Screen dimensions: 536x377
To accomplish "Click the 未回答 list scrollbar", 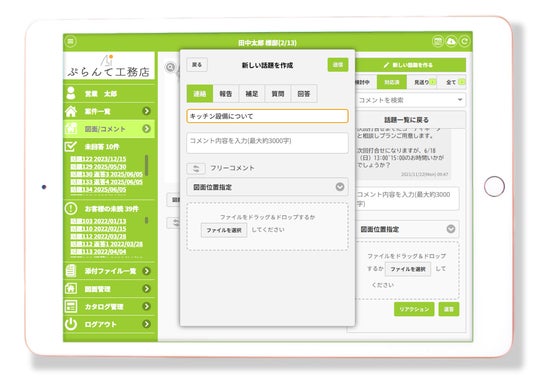I will coord(147,165).
